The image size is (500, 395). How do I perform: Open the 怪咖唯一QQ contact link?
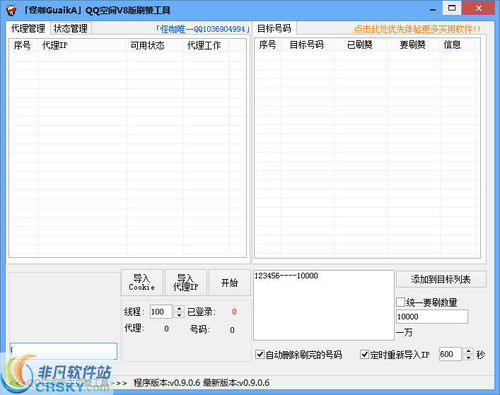point(203,29)
